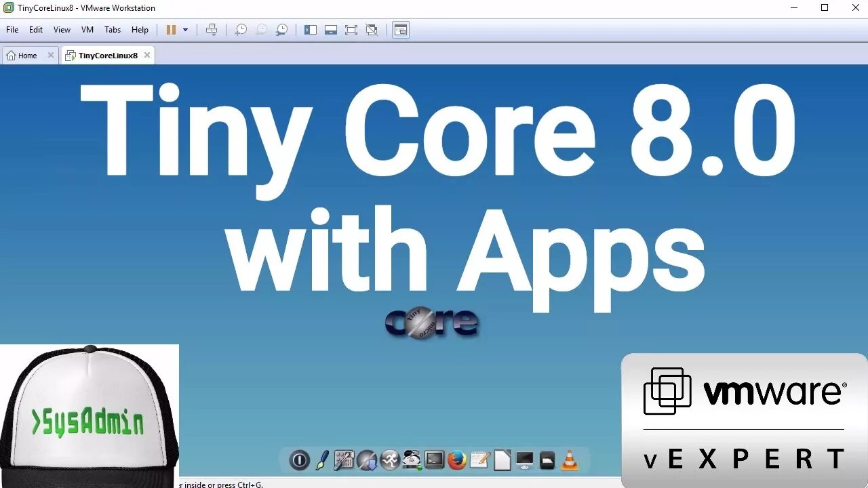This screenshot has width=868, height=488.
Task: Open the Editor quill pen dock icon
Action: pyautogui.click(x=322, y=460)
